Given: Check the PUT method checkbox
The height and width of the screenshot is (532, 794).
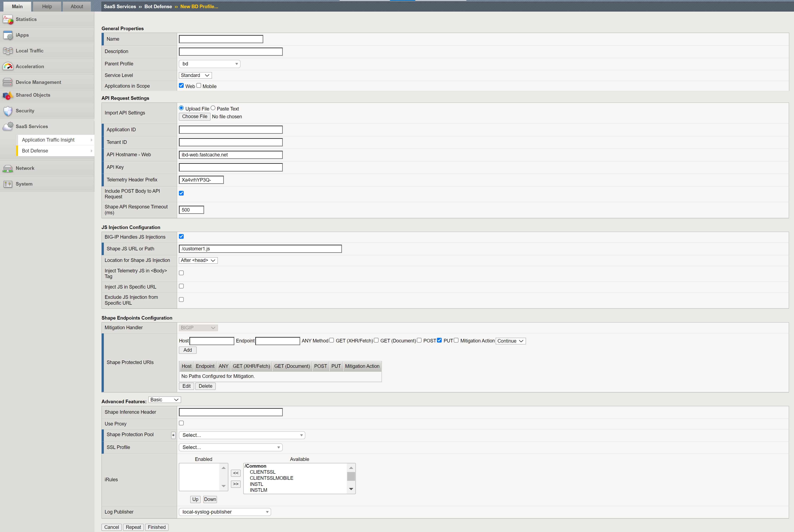Looking at the screenshot, I should coord(456,340).
